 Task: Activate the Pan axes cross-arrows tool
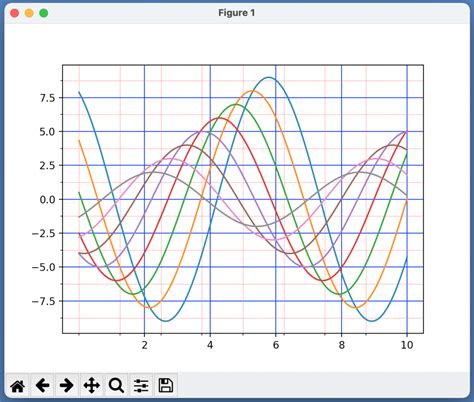92,386
